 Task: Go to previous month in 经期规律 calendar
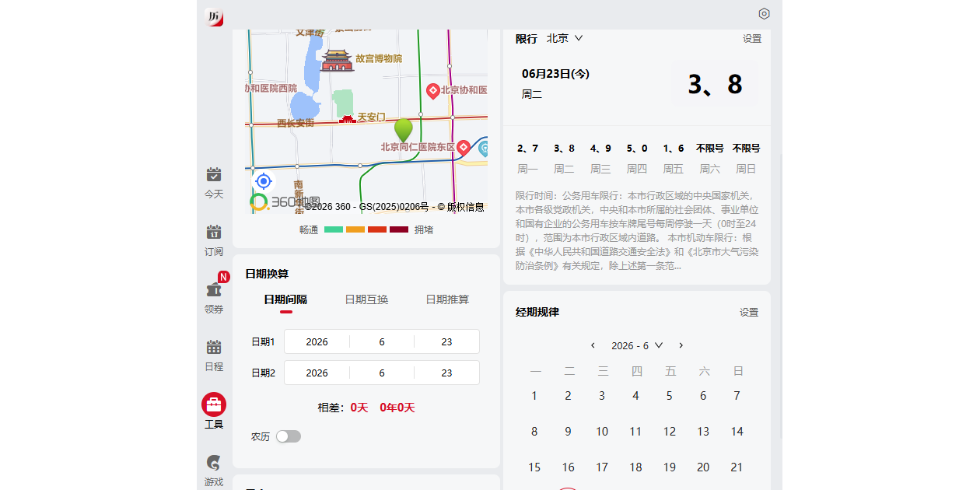[x=593, y=345]
